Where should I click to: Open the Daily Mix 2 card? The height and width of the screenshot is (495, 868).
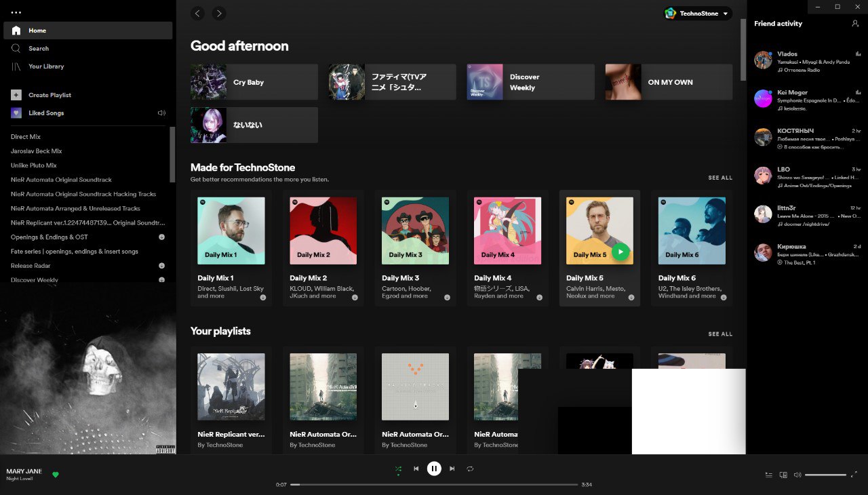click(x=323, y=248)
